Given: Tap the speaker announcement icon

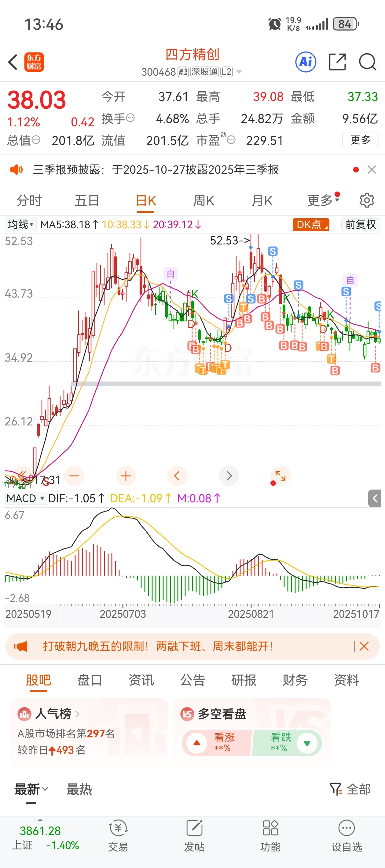Looking at the screenshot, I should [x=16, y=169].
